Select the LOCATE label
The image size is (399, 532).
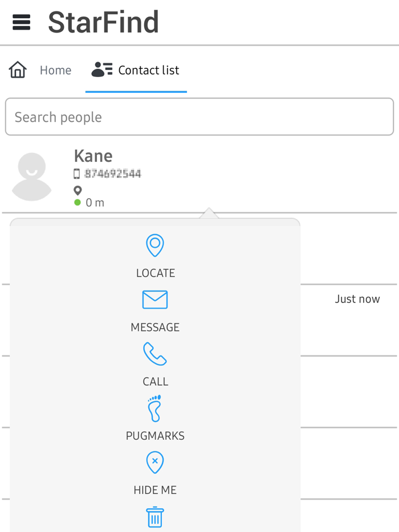point(156,273)
